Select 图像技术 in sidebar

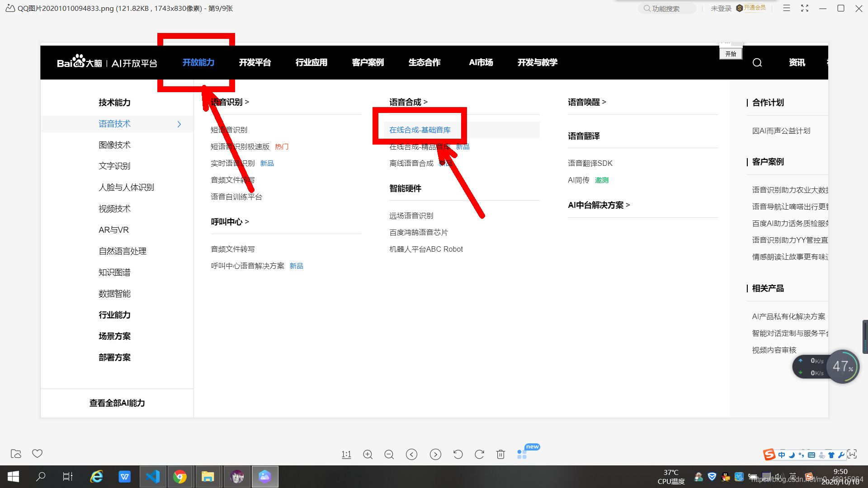click(x=114, y=145)
